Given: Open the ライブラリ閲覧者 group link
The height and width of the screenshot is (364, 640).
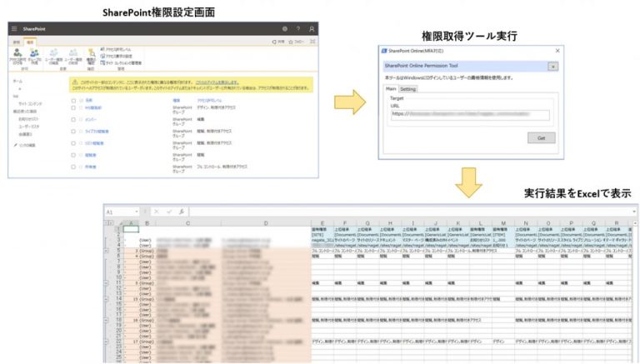Looking at the screenshot, I should click(97, 132).
